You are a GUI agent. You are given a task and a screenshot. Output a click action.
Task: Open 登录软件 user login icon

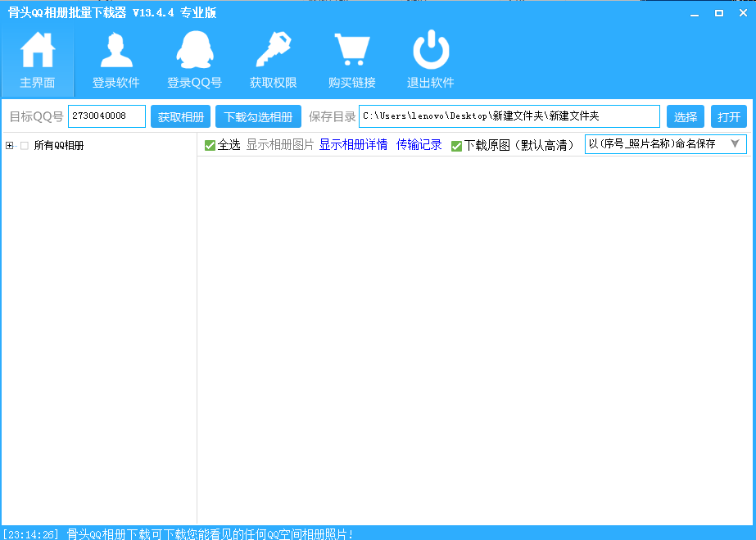click(x=116, y=50)
